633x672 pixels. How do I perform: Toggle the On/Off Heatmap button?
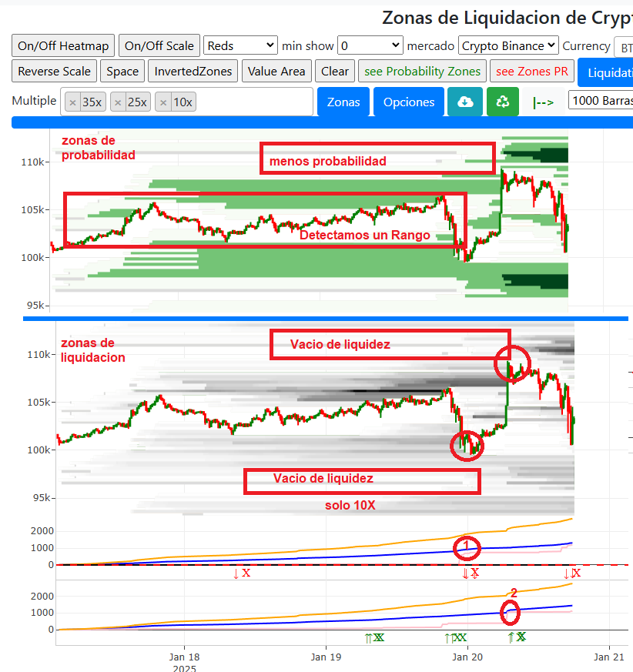[63, 45]
